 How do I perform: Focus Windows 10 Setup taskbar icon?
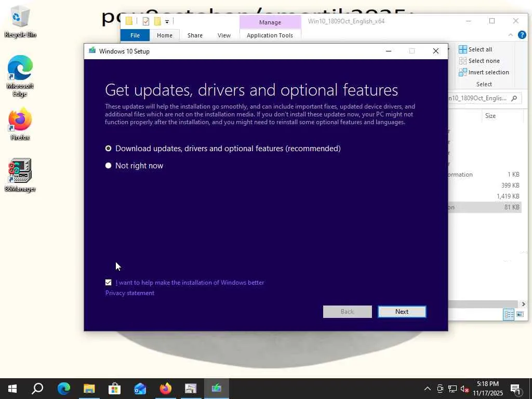point(217,389)
